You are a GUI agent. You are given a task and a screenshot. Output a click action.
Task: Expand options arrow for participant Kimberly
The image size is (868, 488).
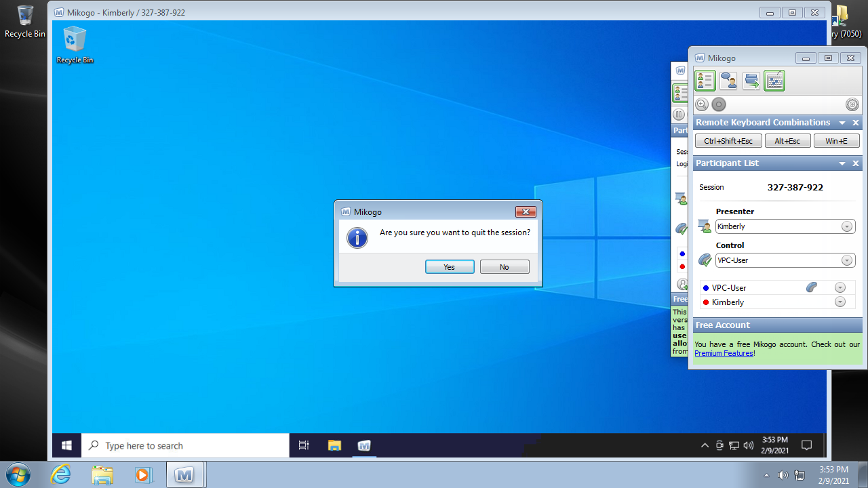[840, 302]
